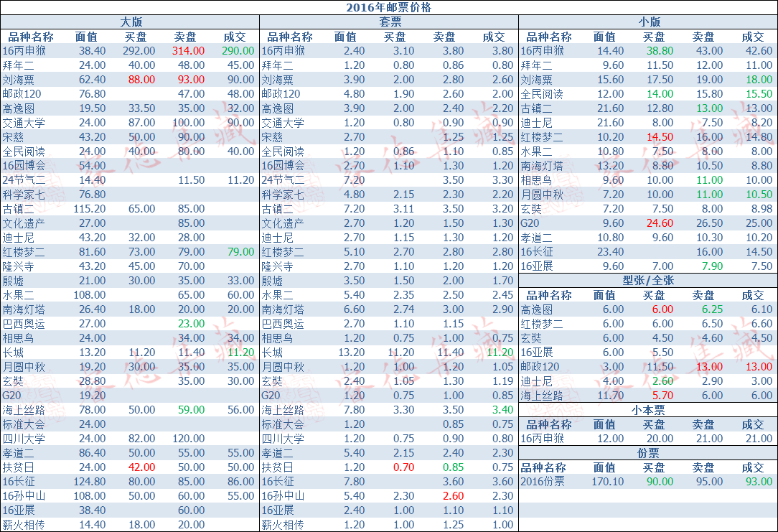
Task: Click red 2.60 in 套票 16孙中山 row
Action: tap(453, 496)
